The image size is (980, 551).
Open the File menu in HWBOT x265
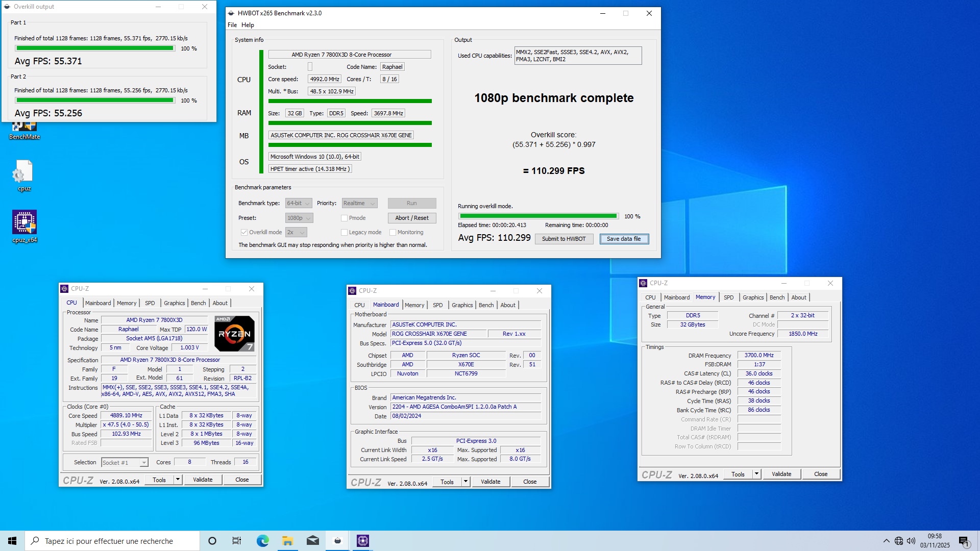232,25
